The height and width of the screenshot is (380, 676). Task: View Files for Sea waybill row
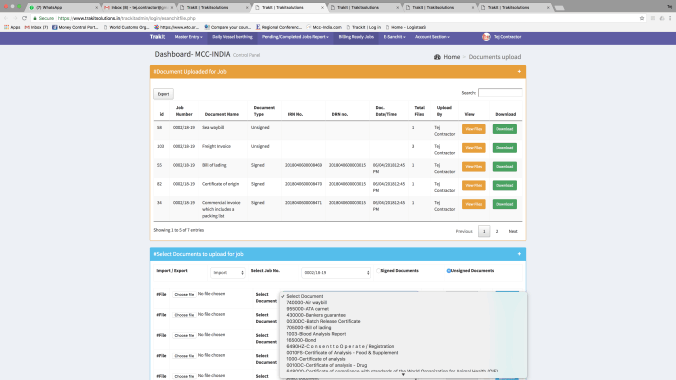click(473, 129)
